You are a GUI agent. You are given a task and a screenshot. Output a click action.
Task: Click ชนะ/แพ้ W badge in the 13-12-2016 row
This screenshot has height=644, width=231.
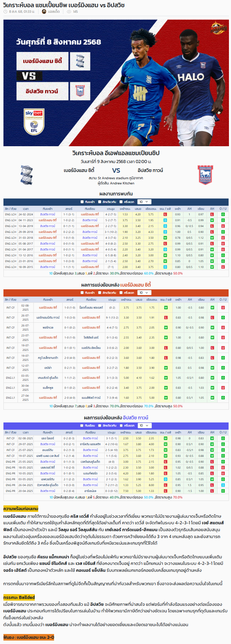(x=165, y=255)
